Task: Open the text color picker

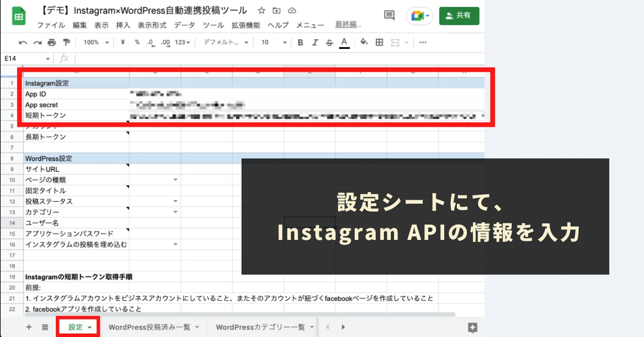Action: tap(344, 42)
